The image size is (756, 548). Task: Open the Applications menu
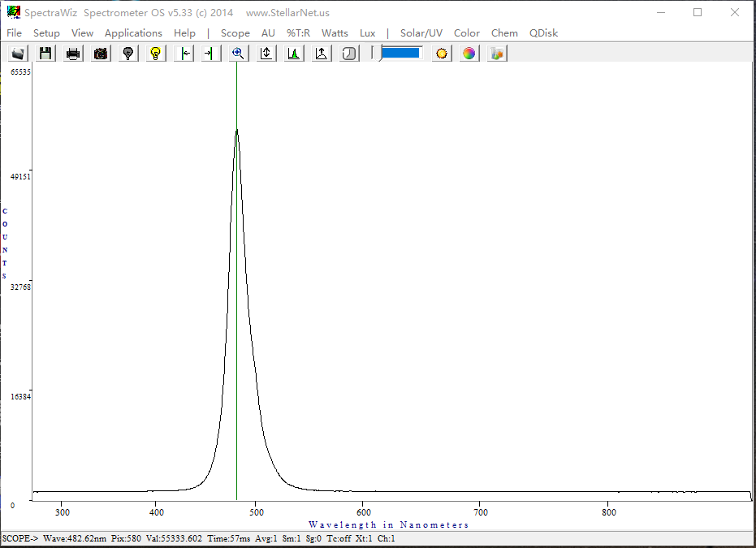pyautogui.click(x=133, y=33)
